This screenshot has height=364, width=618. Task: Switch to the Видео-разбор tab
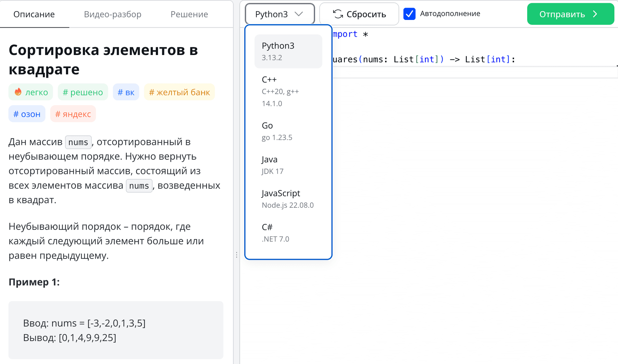[113, 14]
